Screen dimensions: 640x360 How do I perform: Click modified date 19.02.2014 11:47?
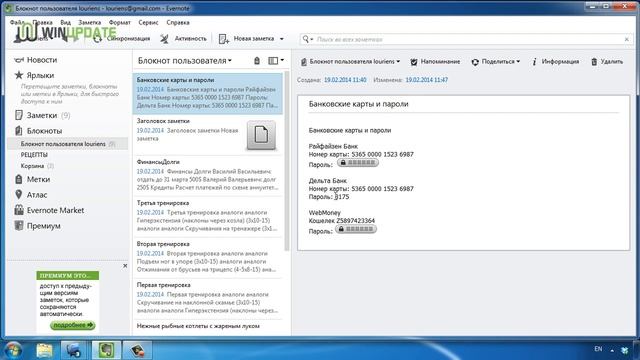click(427, 80)
